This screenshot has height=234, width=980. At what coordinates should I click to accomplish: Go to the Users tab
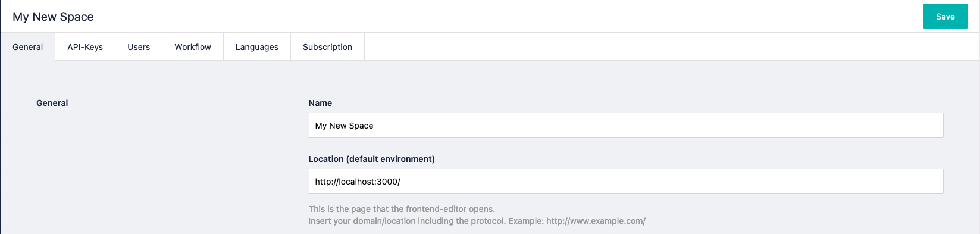pos(139,47)
